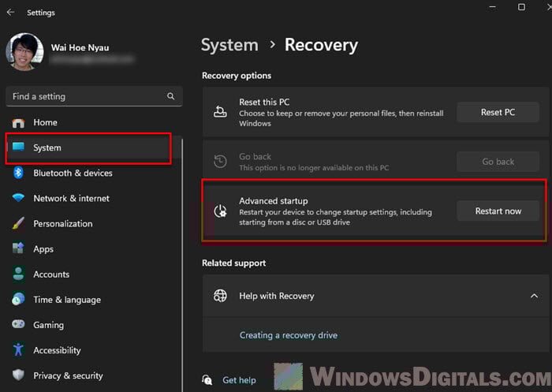This screenshot has height=392, width=552.
Task: Open Bluetooth & devices settings
Action: point(94,173)
